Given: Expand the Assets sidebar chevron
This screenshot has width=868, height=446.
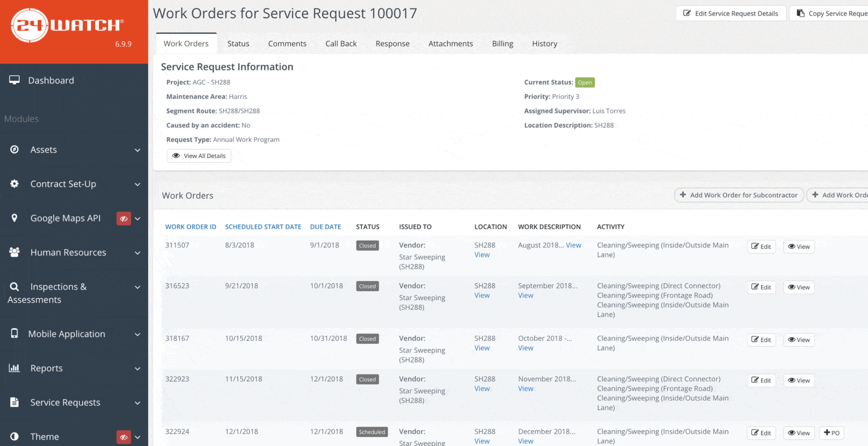Looking at the screenshot, I should coord(137,151).
